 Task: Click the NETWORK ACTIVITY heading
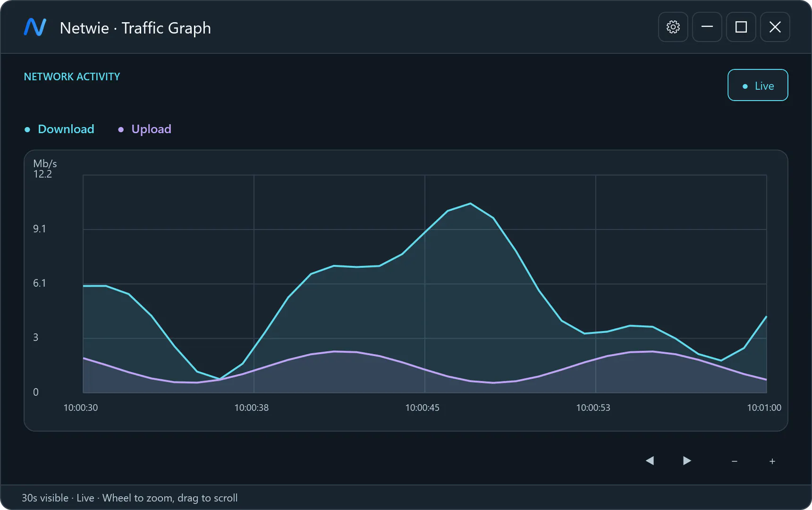72,76
